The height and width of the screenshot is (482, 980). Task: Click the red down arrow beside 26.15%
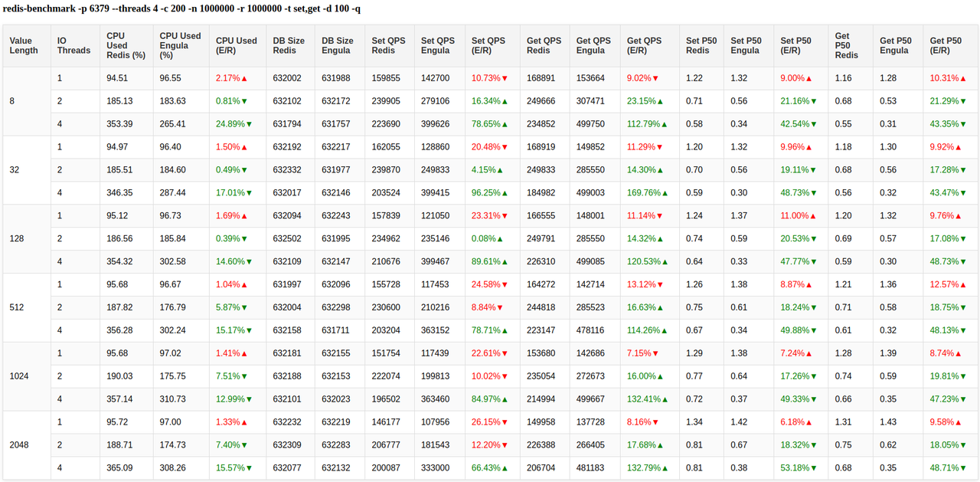(x=505, y=422)
